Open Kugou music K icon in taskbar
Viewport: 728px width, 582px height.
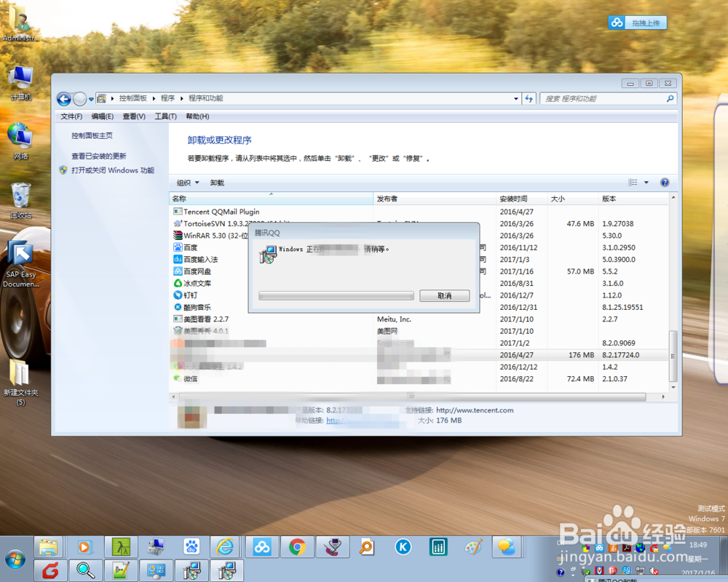point(403,548)
